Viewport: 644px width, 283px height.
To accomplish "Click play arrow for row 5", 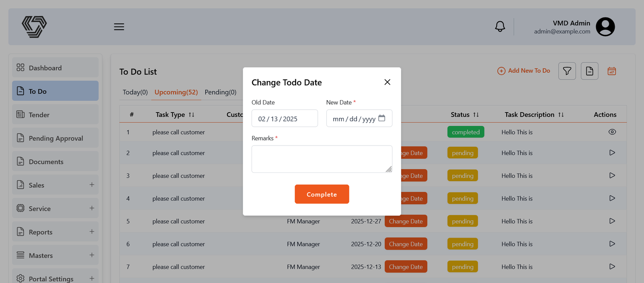I will (612, 221).
